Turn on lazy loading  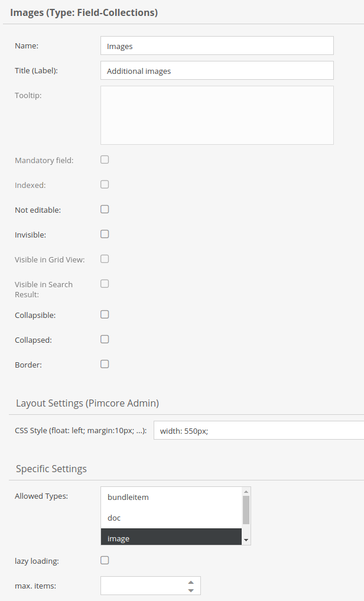pyautogui.click(x=105, y=560)
